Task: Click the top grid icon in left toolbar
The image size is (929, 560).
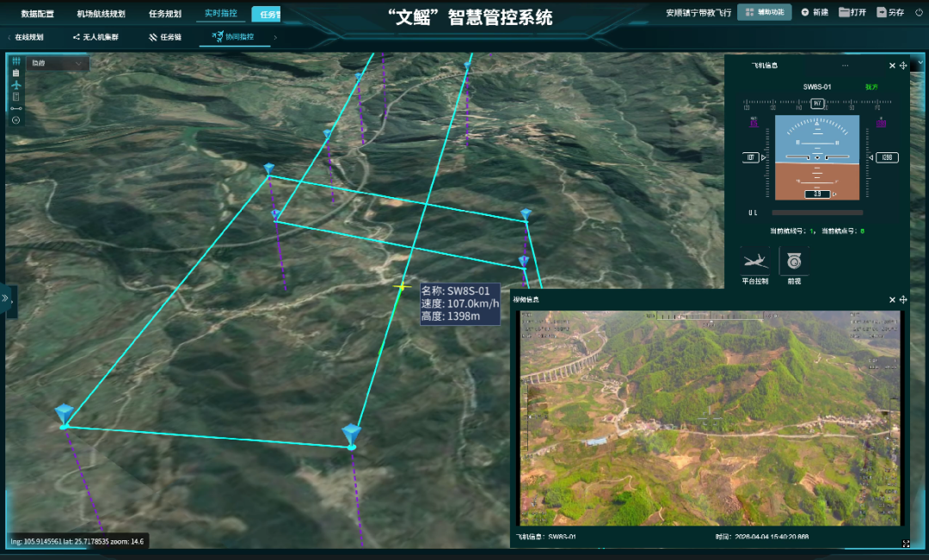Action: pos(15,61)
